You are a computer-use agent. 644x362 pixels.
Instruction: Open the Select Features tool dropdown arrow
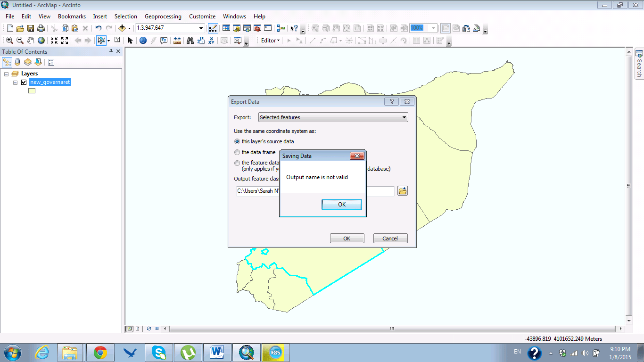pos(108,41)
